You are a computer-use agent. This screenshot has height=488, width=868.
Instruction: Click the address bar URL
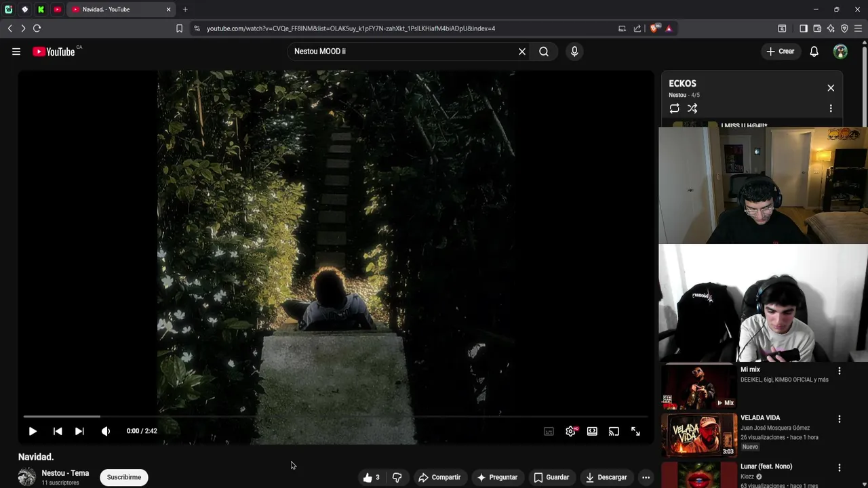coord(351,28)
